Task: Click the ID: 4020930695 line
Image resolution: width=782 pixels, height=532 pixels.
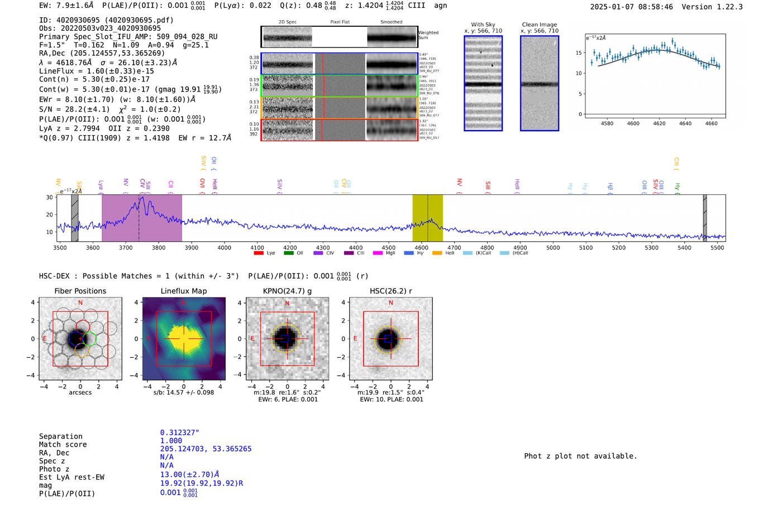Action: (x=106, y=20)
